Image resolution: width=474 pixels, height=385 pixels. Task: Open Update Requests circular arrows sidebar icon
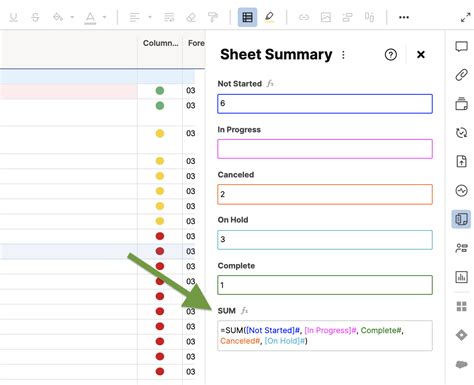point(461,133)
